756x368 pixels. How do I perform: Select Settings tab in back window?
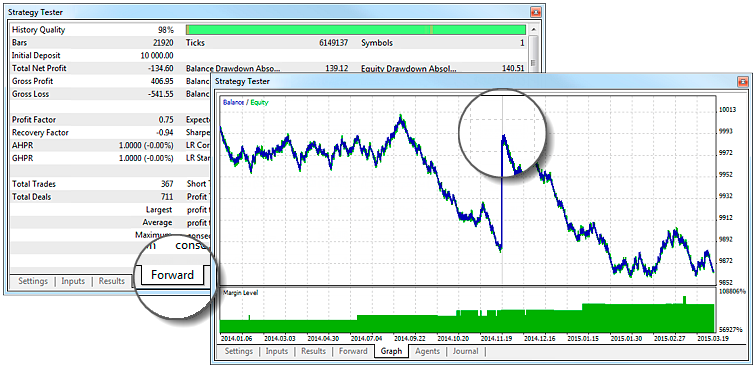[33, 281]
